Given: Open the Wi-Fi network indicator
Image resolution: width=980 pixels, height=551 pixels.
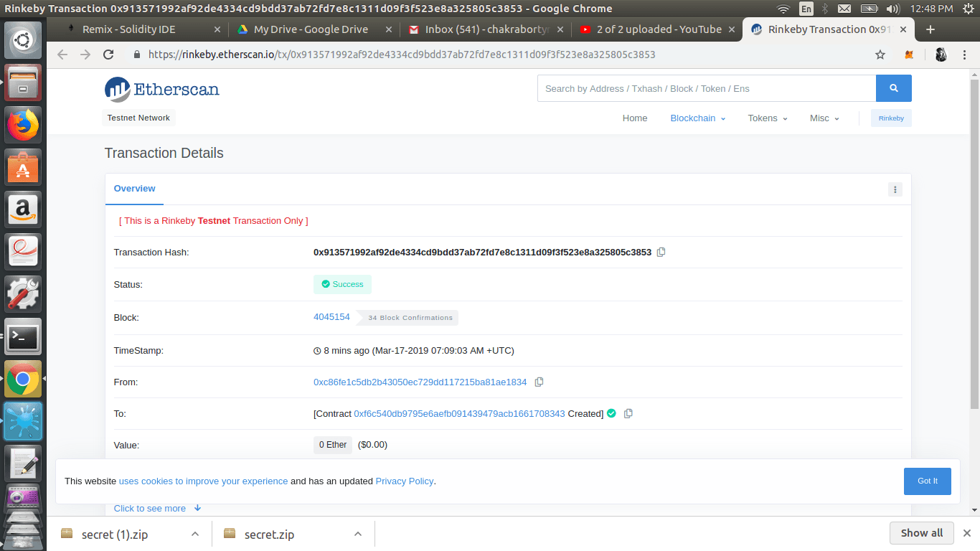Looking at the screenshot, I should (x=783, y=9).
